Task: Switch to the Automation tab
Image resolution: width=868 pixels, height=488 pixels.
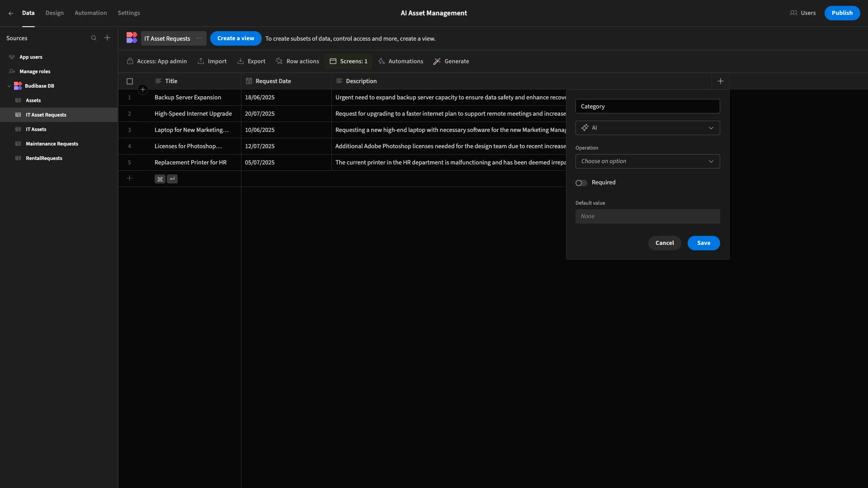Action: pyautogui.click(x=91, y=13)
